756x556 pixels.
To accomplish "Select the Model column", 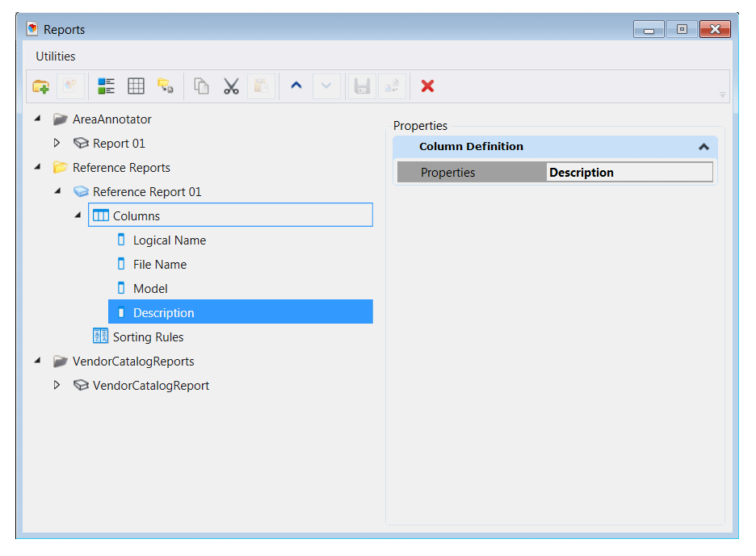I will 150,289.
